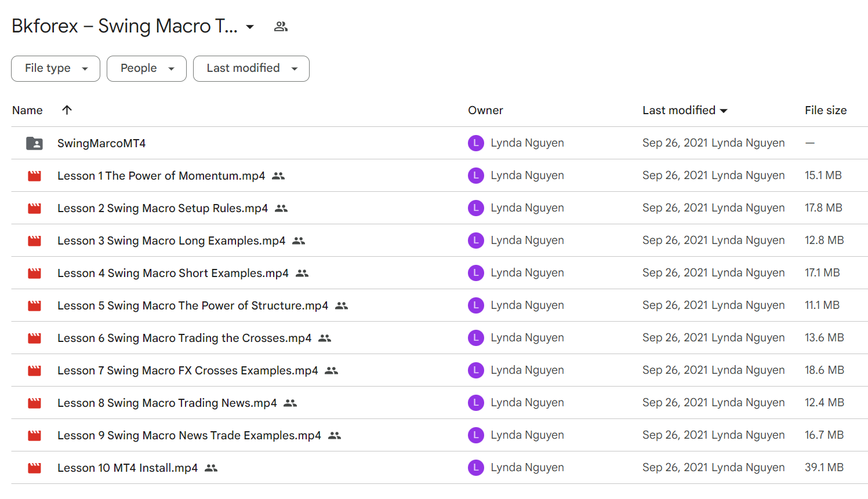Click shared icon next to Lesson 4 file
This screenshot has width=868, height=499.
pyautogui.click(x=302, y=273)
